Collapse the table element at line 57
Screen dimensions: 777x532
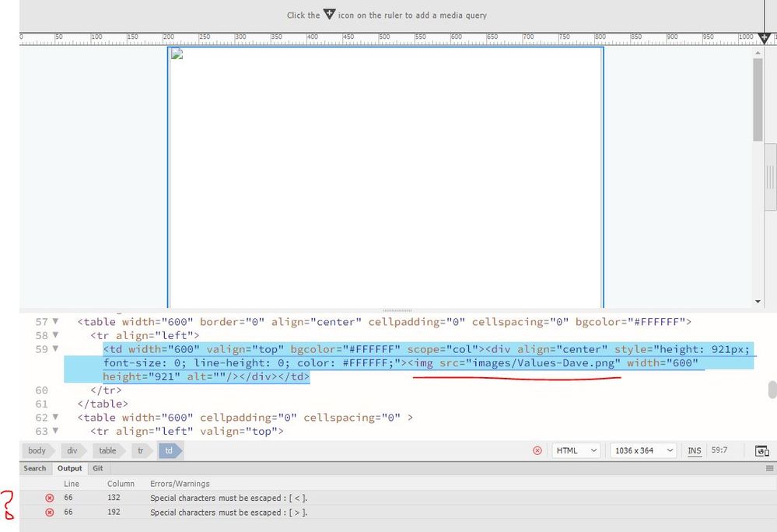[54, 321]
